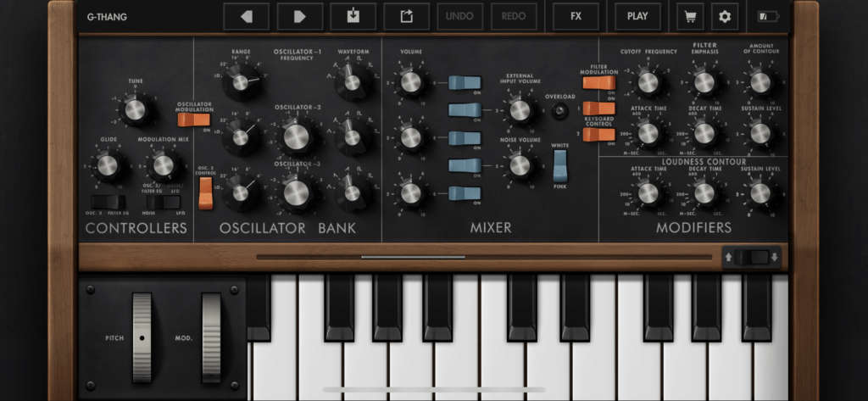Toggle external input mixer on switch

point(465,109)
